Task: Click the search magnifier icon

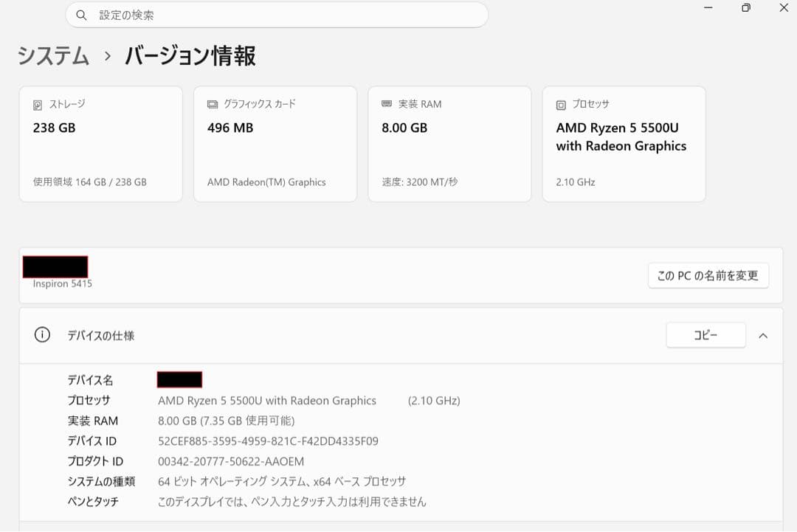Action: tap(81, 15)
